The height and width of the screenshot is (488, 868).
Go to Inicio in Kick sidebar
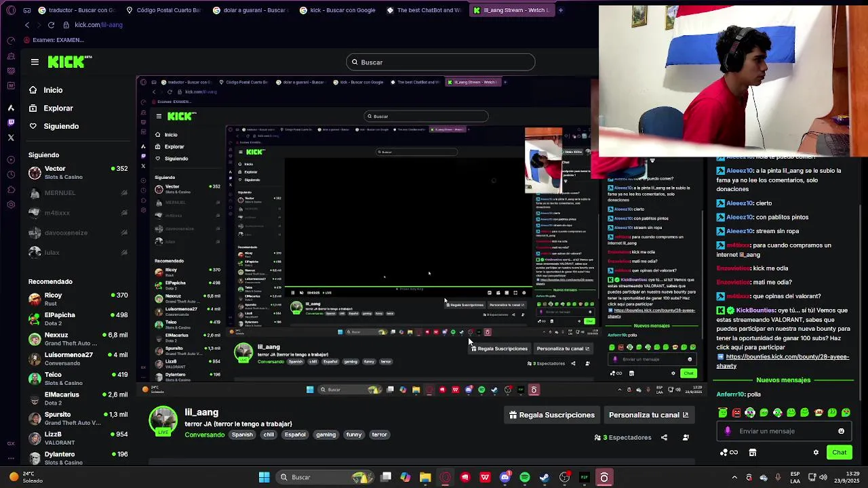[x=46, y=90]
